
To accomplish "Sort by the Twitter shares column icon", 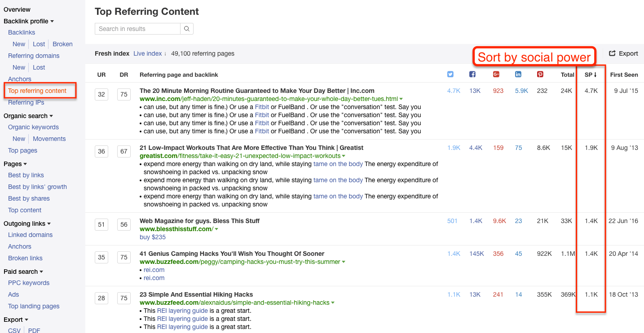I will pyautogui.click(x=450, y=74).
